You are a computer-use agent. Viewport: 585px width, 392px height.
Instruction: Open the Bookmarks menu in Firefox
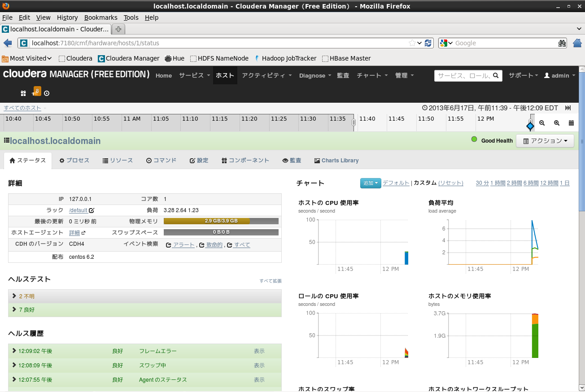101,17
